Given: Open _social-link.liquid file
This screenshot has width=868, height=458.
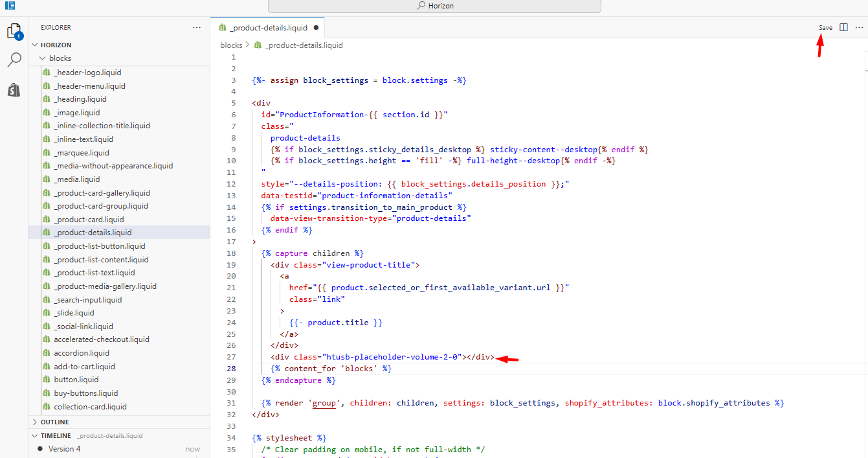Looking at the screenshot, I should tap(83, 326).
